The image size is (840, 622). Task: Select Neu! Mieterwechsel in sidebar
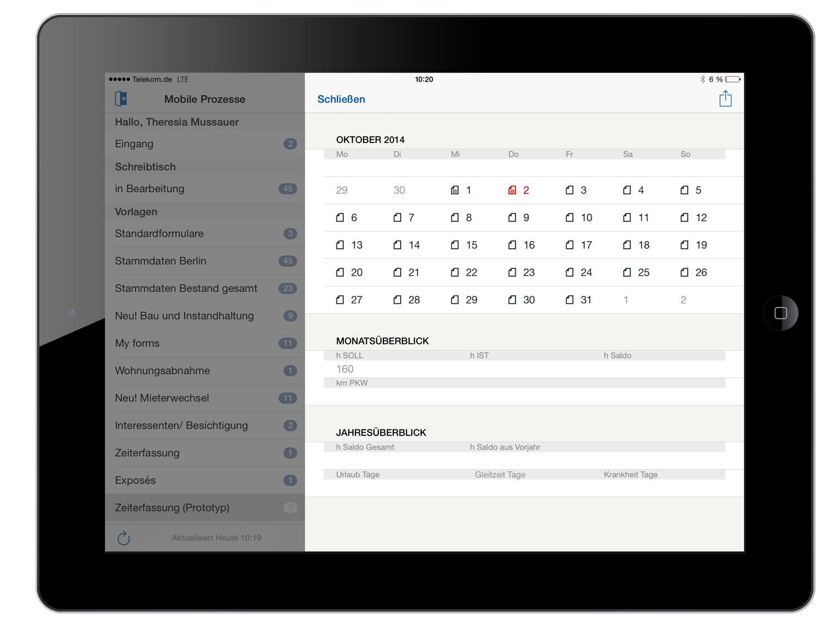204,398
